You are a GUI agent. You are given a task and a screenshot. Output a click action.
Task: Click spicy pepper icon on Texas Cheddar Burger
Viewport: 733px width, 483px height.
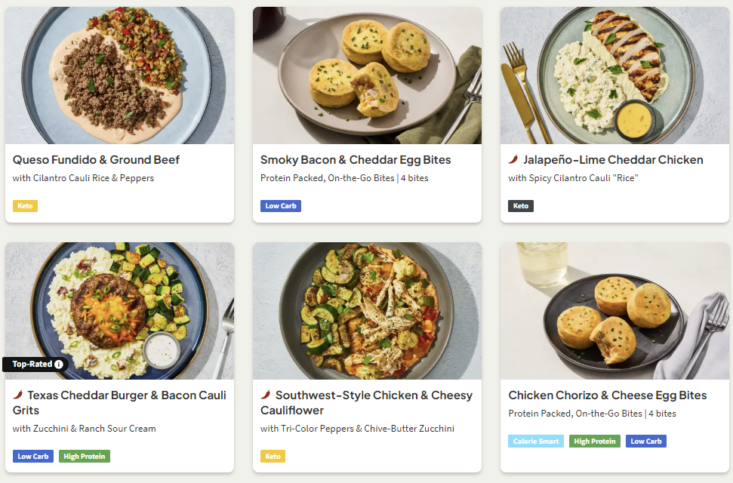point(18,395)
